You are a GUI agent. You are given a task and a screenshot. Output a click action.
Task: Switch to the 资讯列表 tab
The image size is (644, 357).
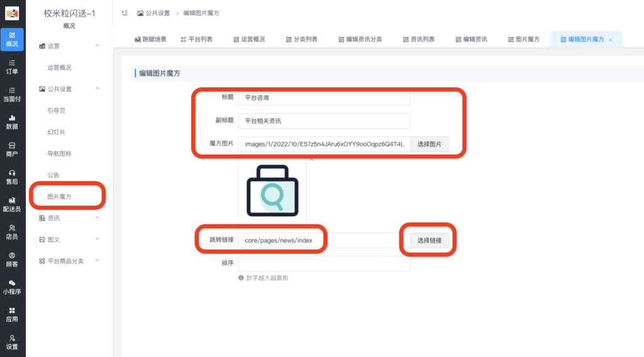[418, 40]
